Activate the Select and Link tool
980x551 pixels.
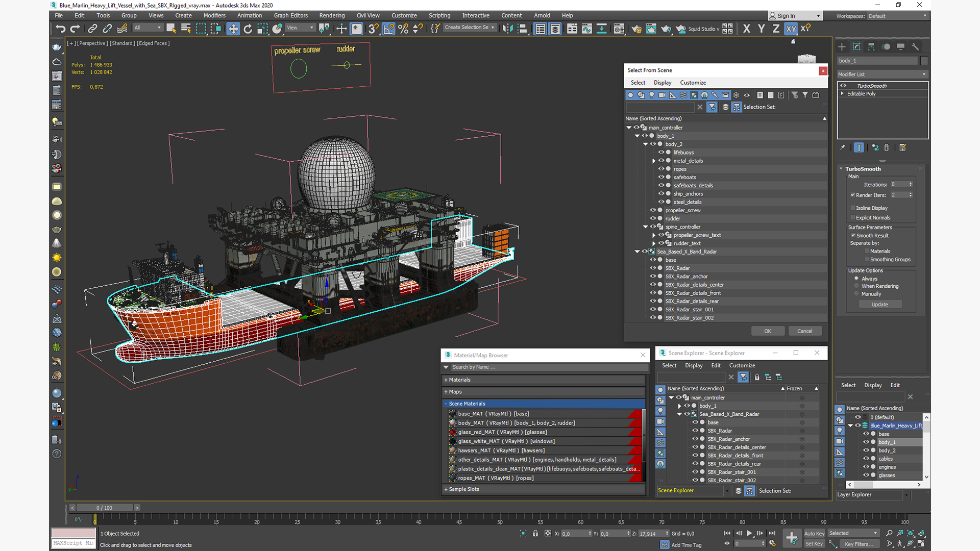pyautogui.click(x=92, y=29)
